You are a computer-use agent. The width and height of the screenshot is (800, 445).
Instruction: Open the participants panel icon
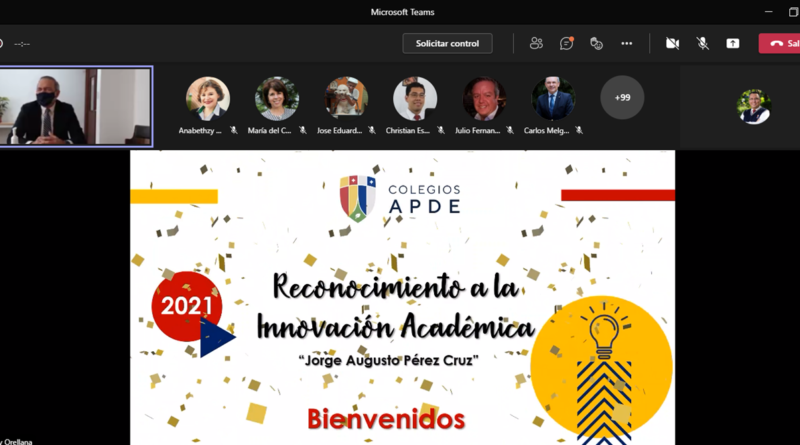point(536,43)
